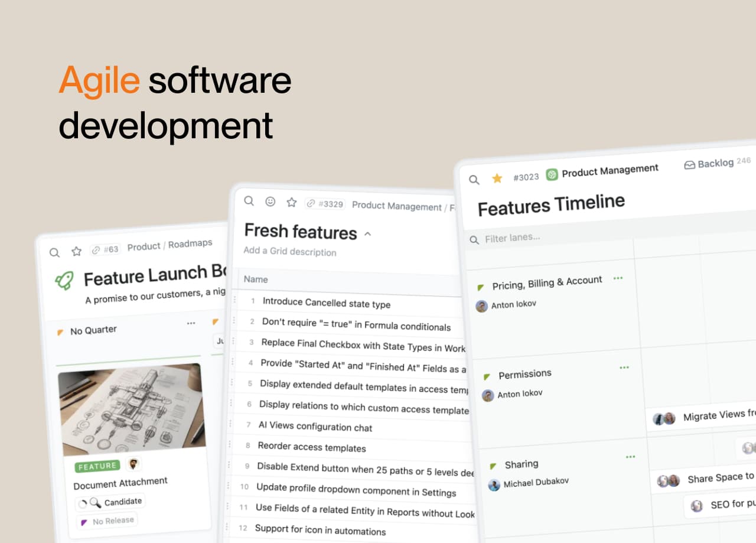Star the Feature Launch Board view

pos(76,251)
